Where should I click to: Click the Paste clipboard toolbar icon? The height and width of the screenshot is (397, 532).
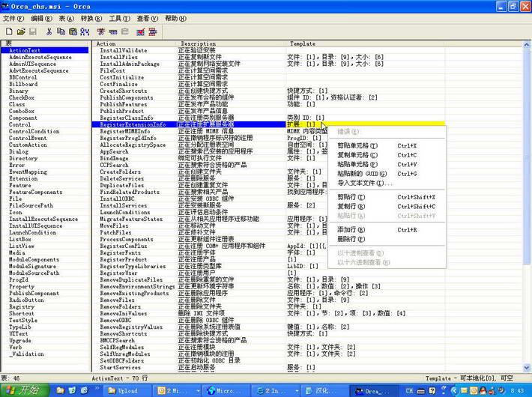pyautogui.click(x=73, y=31)
